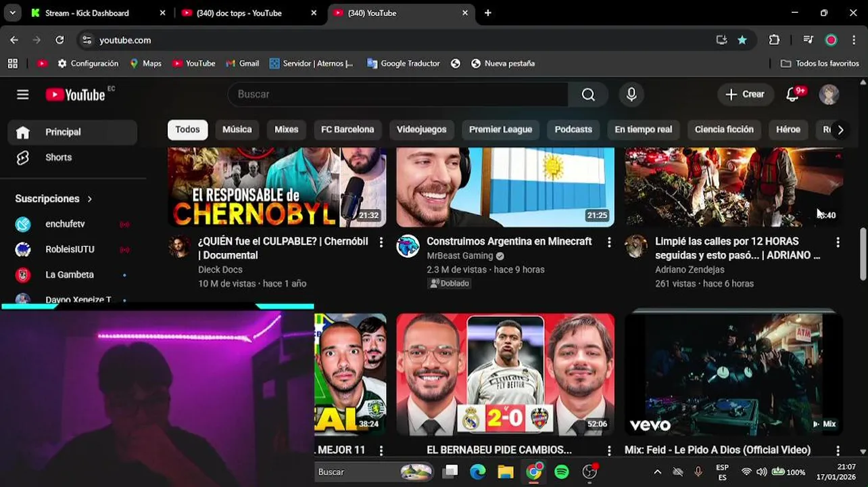
Task: Open the Chernobyl documentary thumbnail
Action: click(x=277, y=187)
